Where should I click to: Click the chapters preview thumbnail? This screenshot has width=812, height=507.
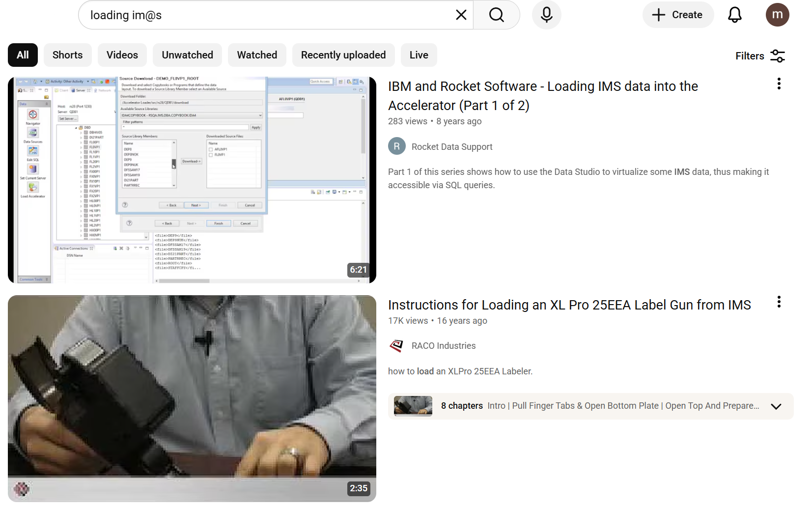click(413, 406)
